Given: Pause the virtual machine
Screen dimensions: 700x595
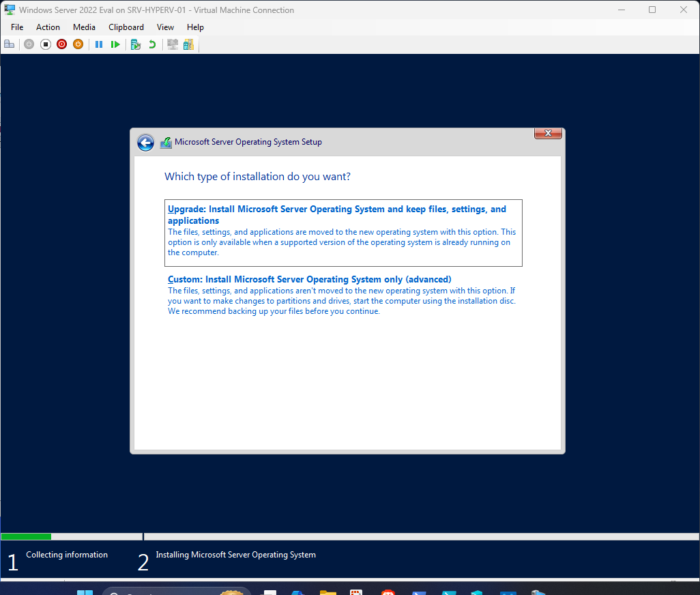Looking at the screenshot, I should click(x=99, y=44).
